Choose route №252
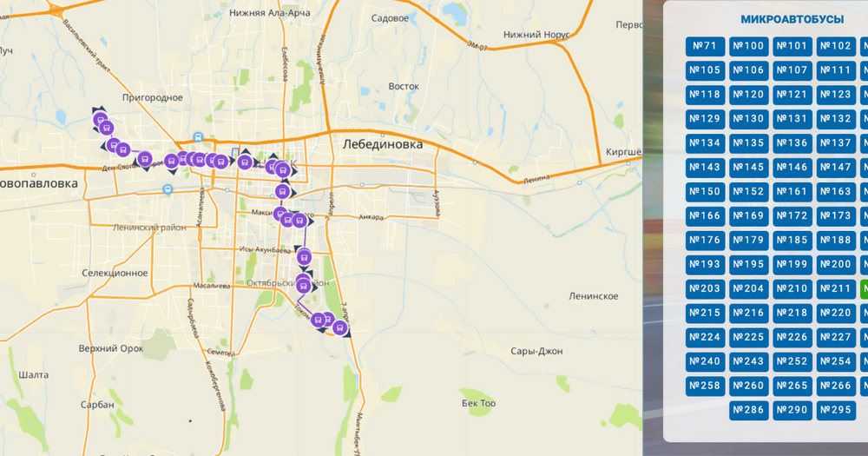This screenshot has width=868, height=456. (792, 361)
